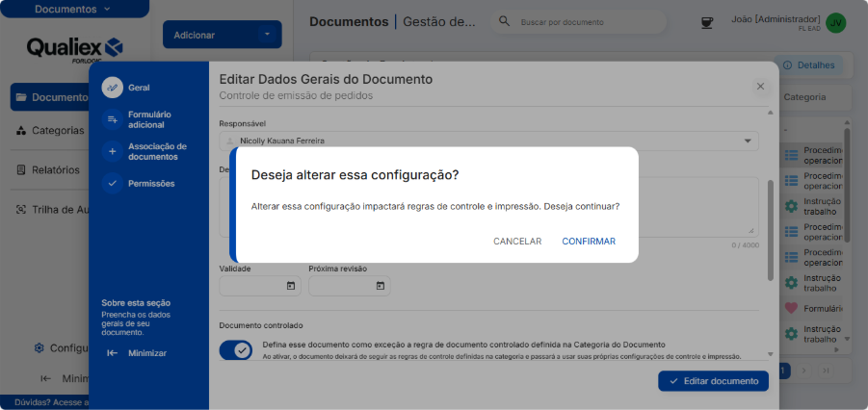The width and height of the screenshot is (868, 410).
Task: Expand the Responsável dropdown
Action: click(748, 141)
